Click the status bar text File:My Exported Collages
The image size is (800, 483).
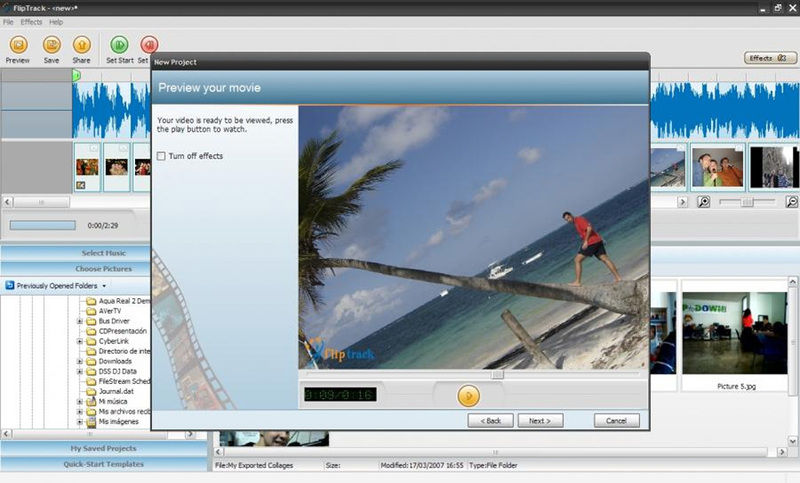(254, 465)
